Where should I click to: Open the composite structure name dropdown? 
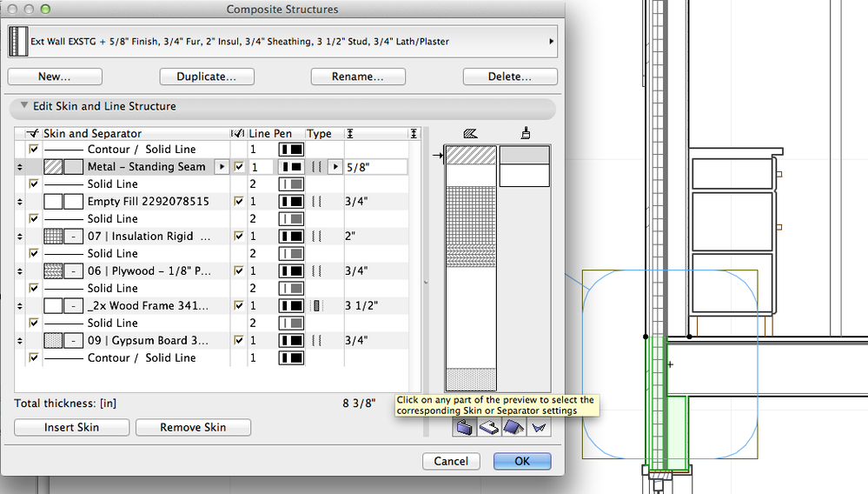click(x=551, y=41)
